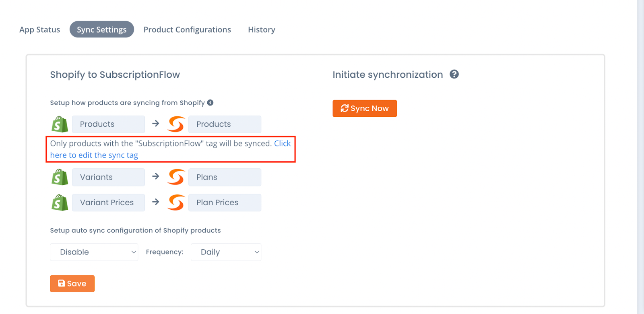Click Shopify bag icon beside Products field
The height and width of the screenshot is (314, 644).
[60, 124]
